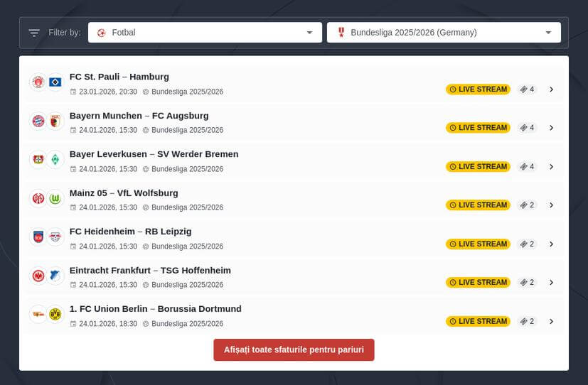This screenshot has width=588, height=385.
Task: Expand the FC Heidenheim match chevron
Action: pyautogui.click(x=551, y=244)
